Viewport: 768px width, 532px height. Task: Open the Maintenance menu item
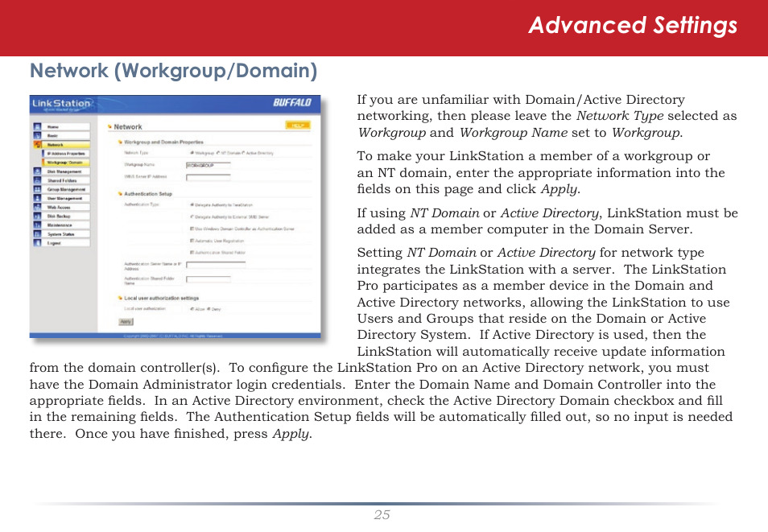(66, 225)
